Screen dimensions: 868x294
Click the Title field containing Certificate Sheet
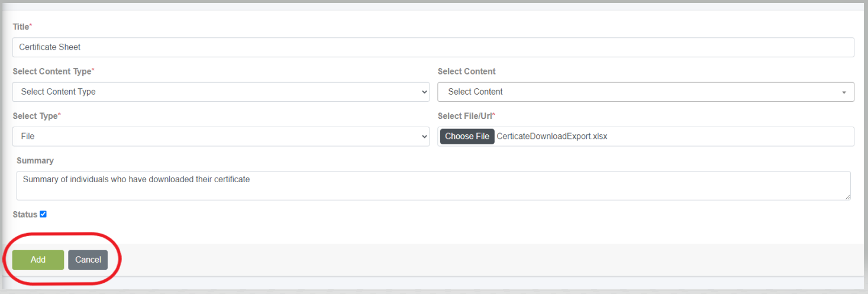click(x=433, y=47)
